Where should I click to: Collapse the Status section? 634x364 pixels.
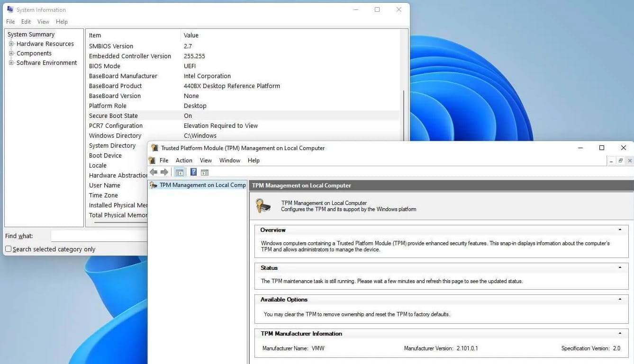620,268
